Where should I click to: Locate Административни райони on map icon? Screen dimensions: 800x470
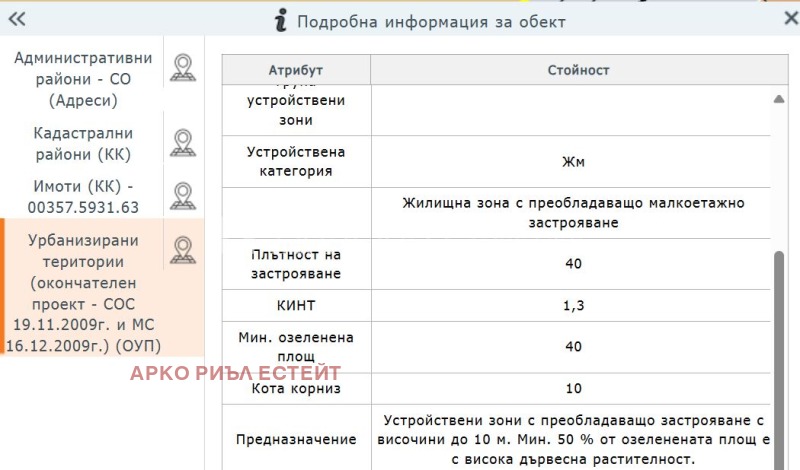182,67
